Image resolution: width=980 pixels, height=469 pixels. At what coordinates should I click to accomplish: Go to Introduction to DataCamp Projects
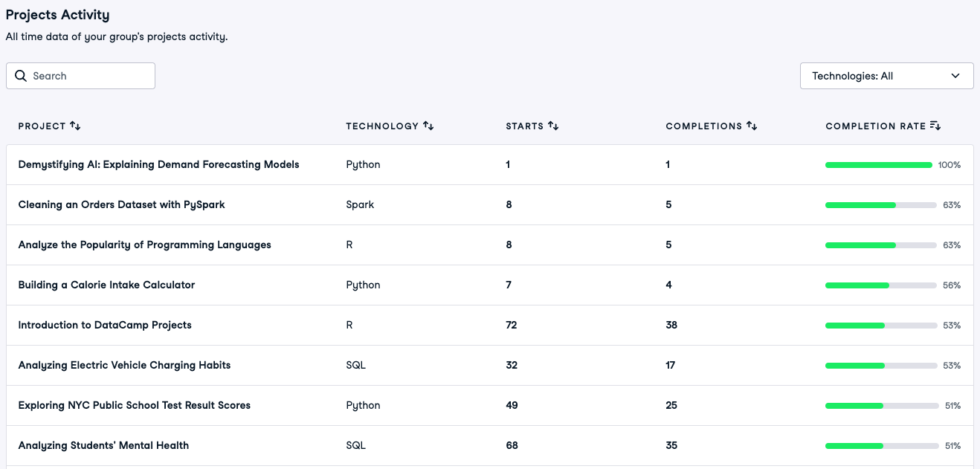pos(105,326)
